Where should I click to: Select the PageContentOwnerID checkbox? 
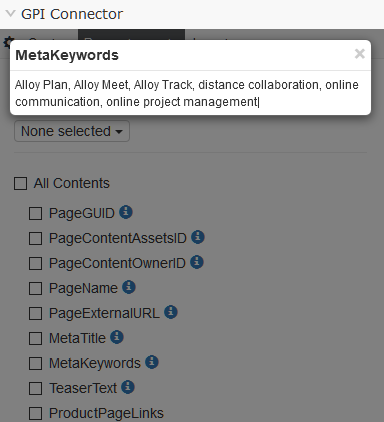[x=35, y=263]
